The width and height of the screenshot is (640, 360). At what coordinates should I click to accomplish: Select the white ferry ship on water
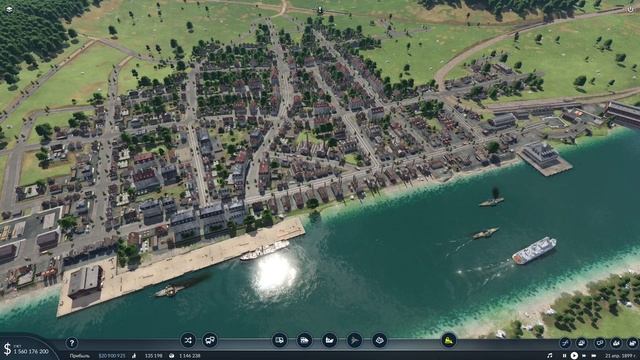coord(534,250)
